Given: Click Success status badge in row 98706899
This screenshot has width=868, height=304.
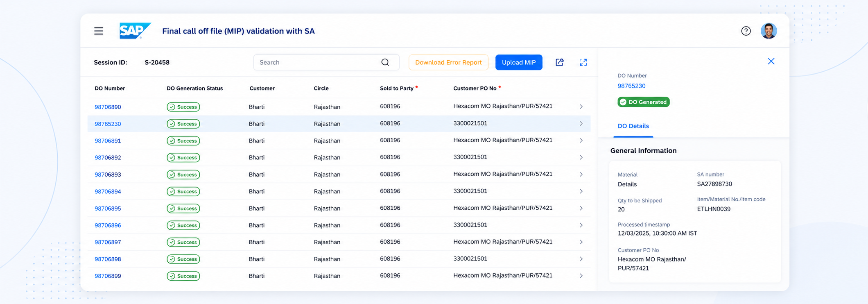Looking at the screenshot, I should point(183,276).
